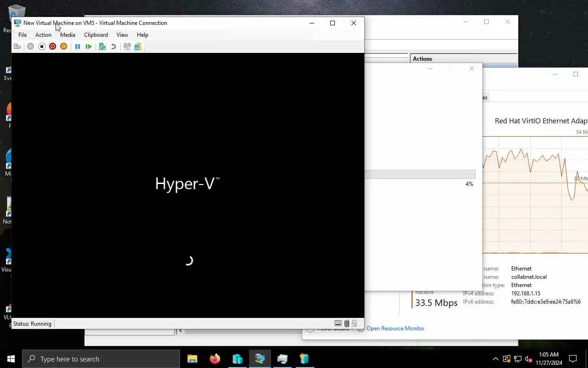This screenshot has width=588, height=368.
Task: Select the Recycle Bin desktop icon
Action: (17, 19)
